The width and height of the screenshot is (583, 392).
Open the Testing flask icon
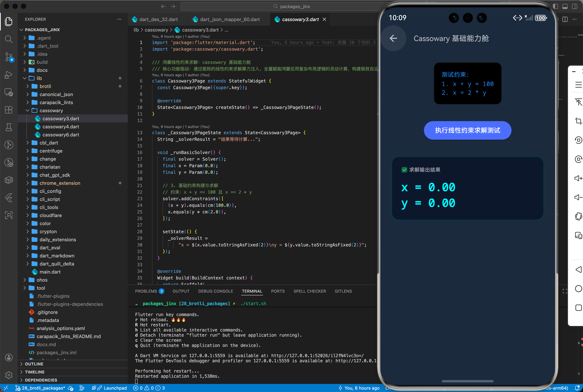click(x=8, y=127)
